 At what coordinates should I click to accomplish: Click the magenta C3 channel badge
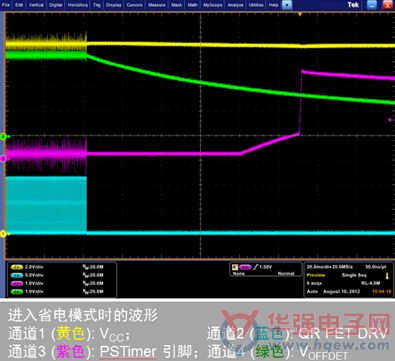pos(17,284)
